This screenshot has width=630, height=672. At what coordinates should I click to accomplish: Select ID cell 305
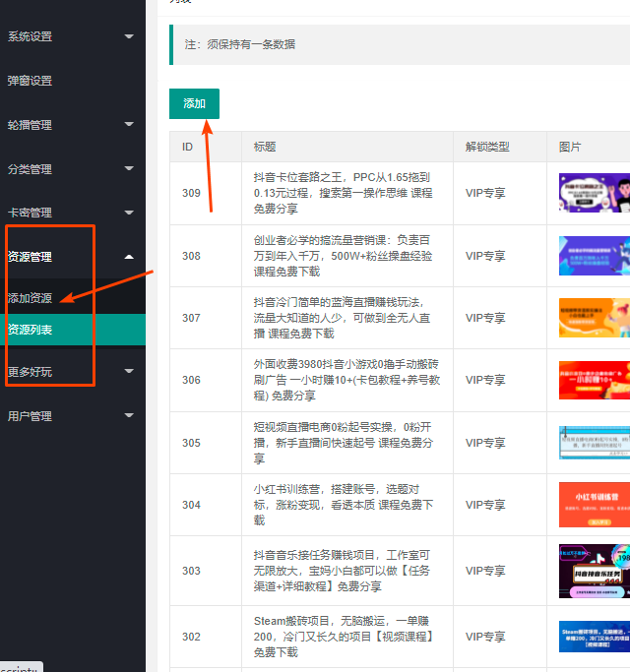coord(191,443)
